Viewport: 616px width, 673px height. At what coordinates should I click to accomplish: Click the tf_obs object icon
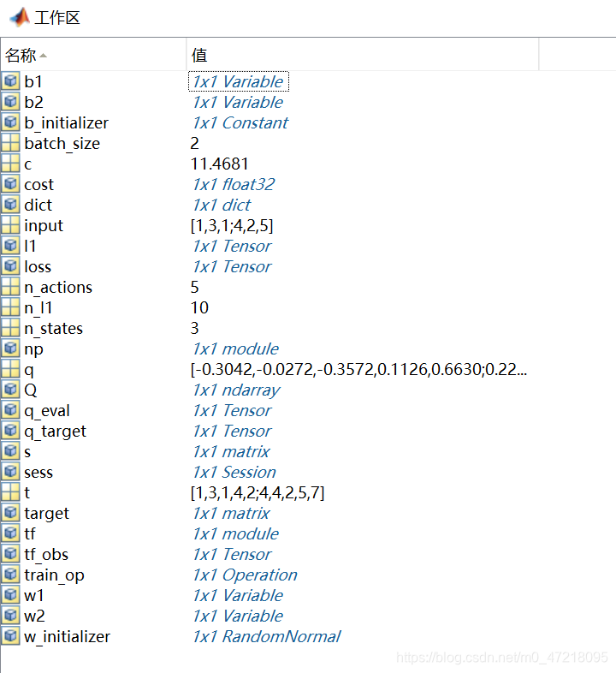pos(10,554)
